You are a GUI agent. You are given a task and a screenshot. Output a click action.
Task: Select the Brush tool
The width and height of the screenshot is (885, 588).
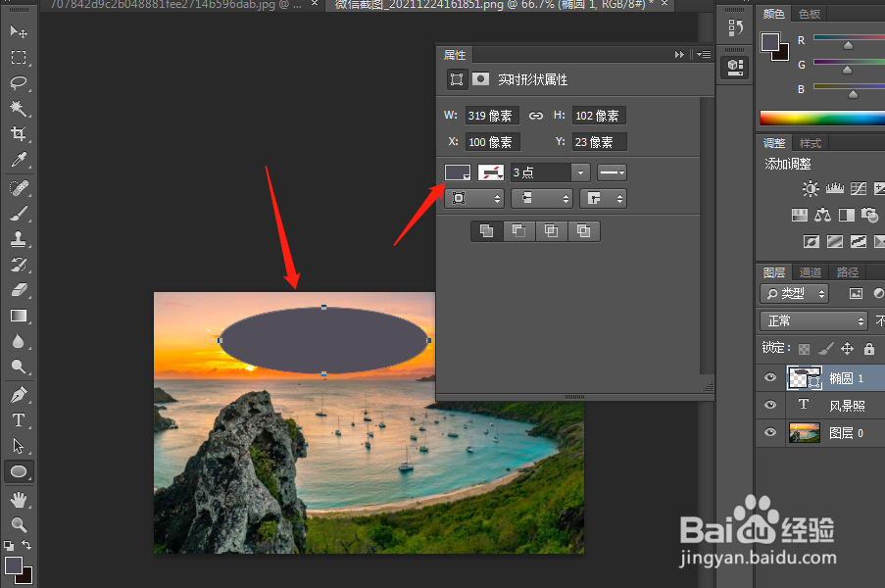tap(19, 214)
